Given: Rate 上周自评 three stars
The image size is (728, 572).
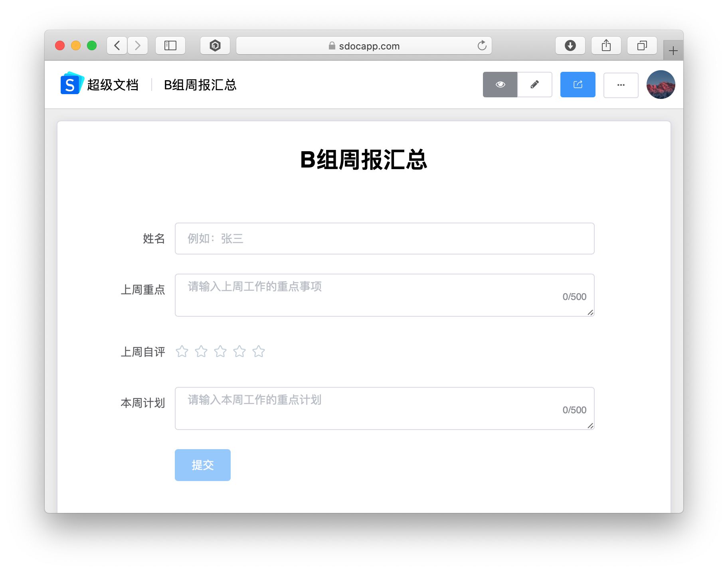Looking at the screenshot, I should [x=220, y=351].
